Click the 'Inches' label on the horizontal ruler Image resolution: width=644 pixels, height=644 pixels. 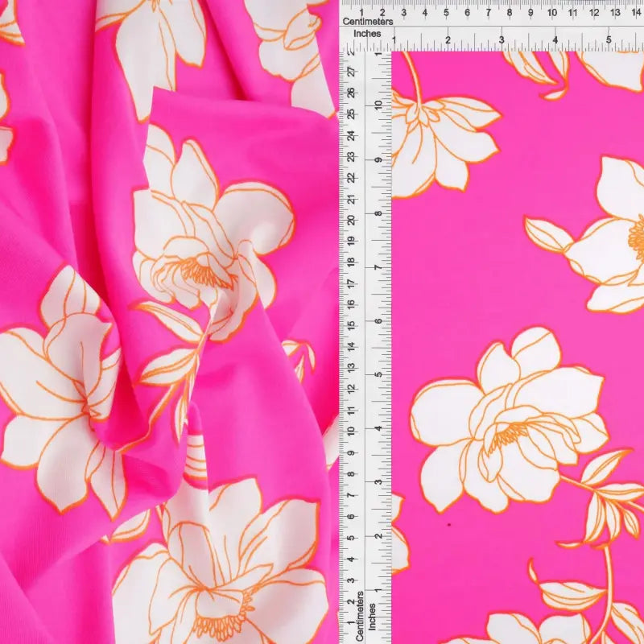[x=367, y=34]
